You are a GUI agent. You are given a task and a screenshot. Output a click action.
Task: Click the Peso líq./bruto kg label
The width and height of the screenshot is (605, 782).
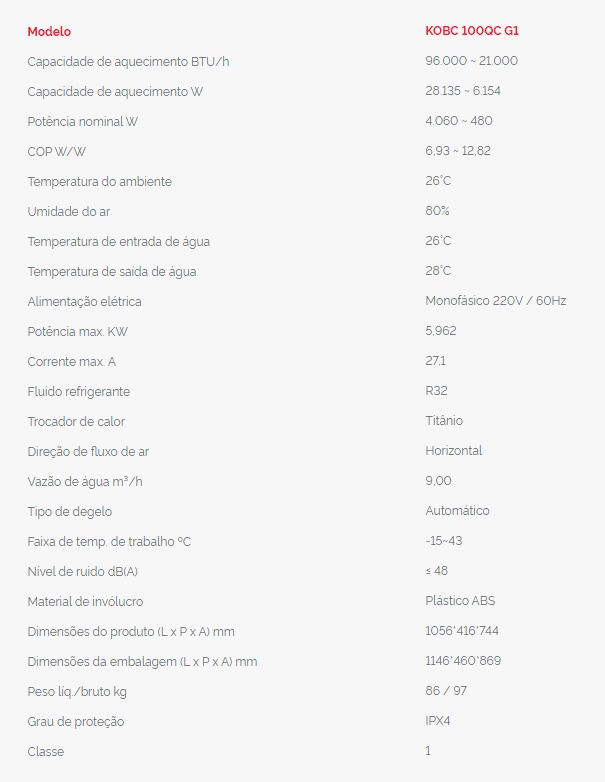point(77,691)
